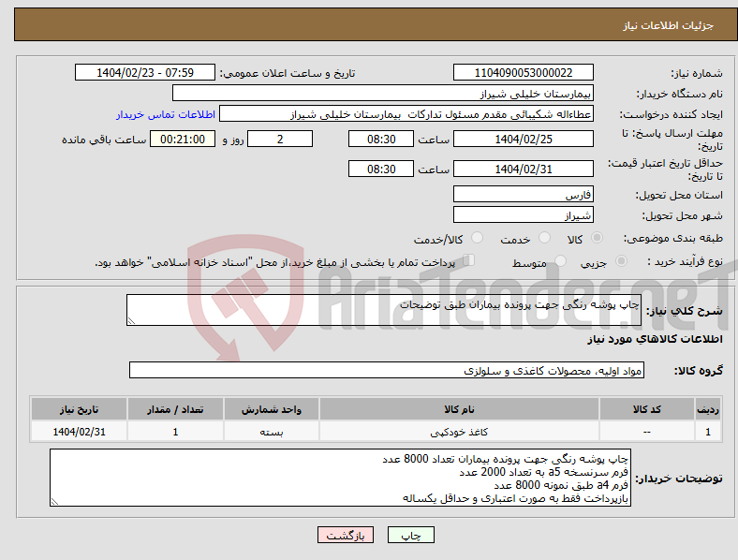Click the تاریخ نیاز column header
The height and width of the screenshot is (560, 738).
(79, 409)
